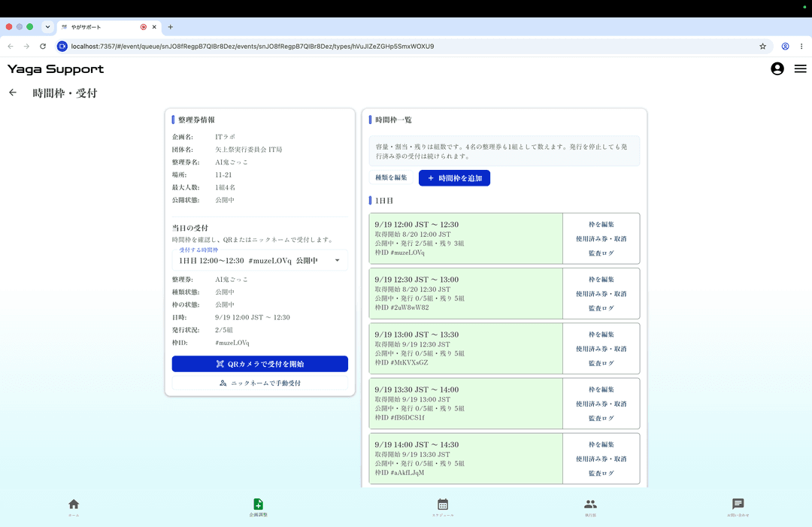Screen dimensions: 812x527
Task: Click the red macOS close window button
Action: coord(9,27)
